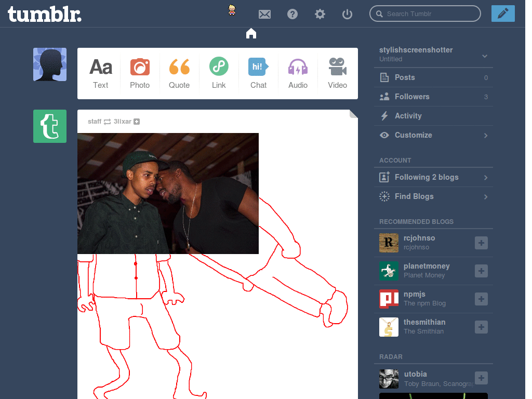Open the Followers menu item
Screen dimensions: 532x399
433,97
